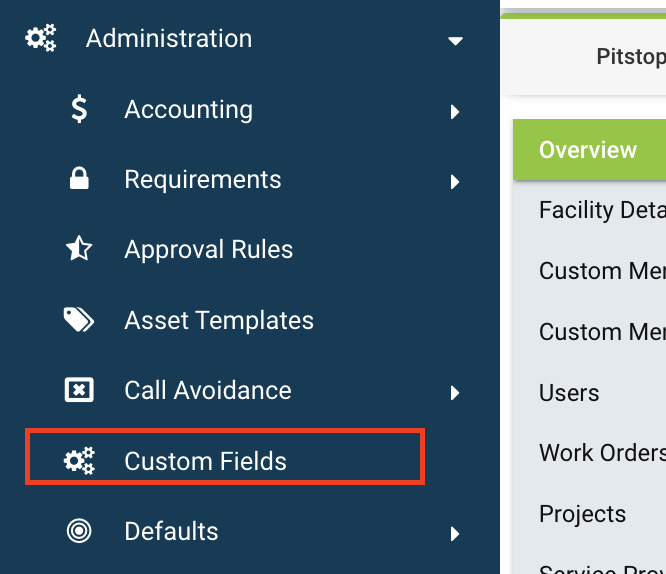Click the Approval Rules star icon
This screenshot has width=666, height=574.
(x=79, y=248)
